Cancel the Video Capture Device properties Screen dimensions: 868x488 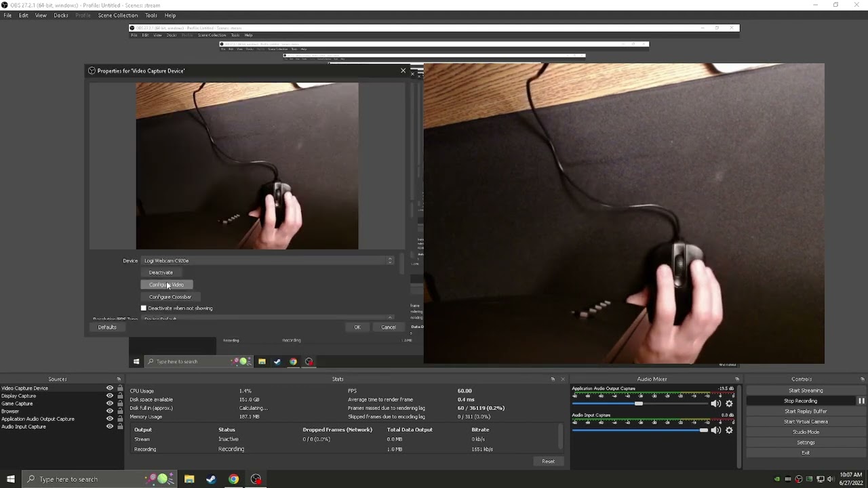pyautogui.click(x=389, y=327)
